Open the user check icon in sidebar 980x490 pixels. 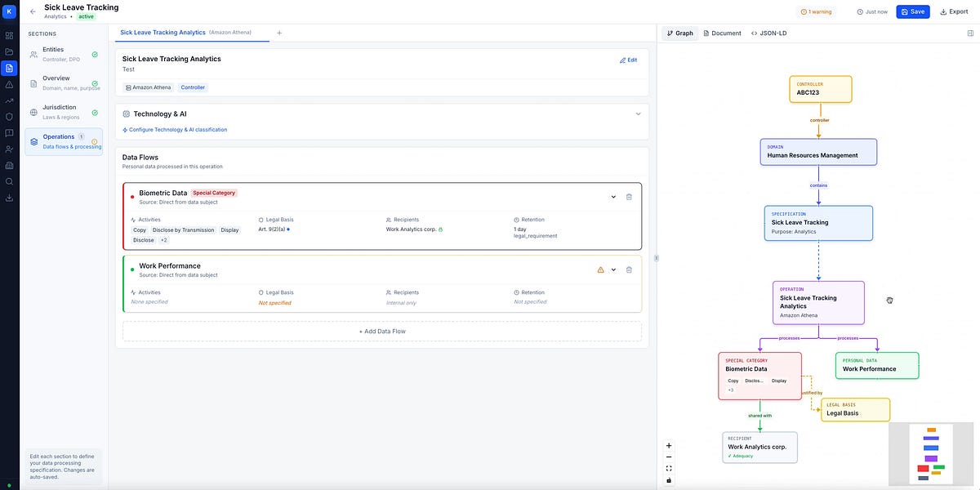[9, 149]
